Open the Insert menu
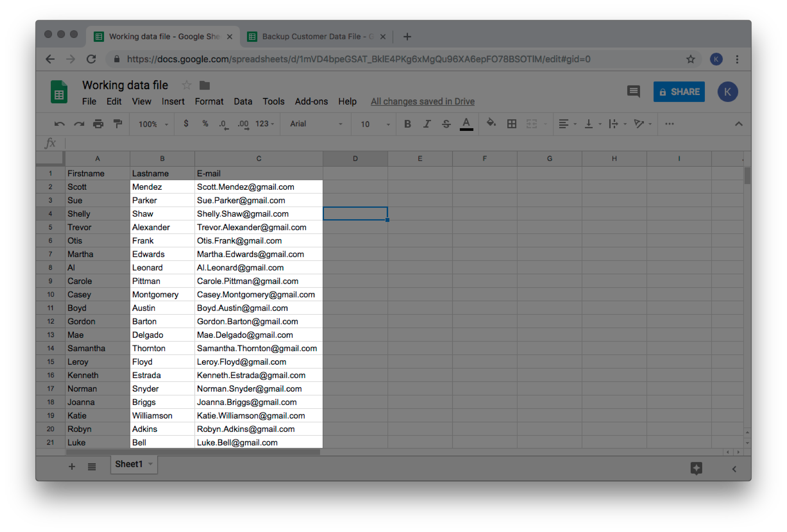 173,101
